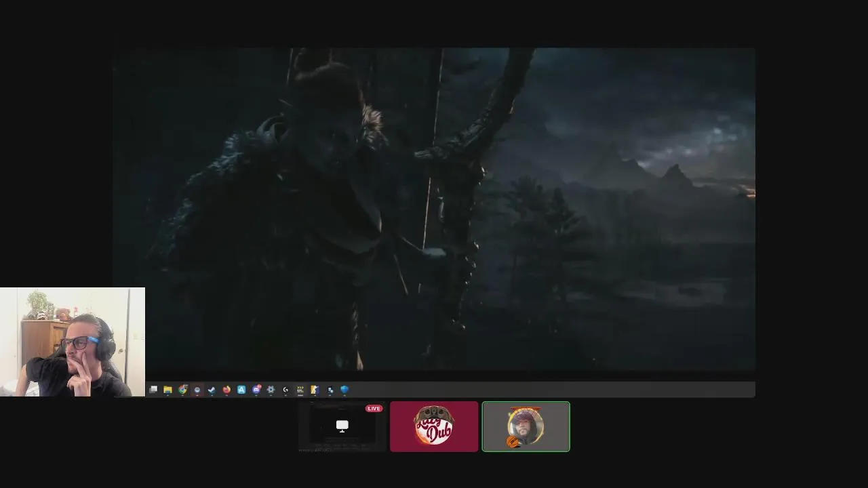Click the monitor icon on the screen share tile
Viewport: 868px width, 488px height.
tap(342, 426)
